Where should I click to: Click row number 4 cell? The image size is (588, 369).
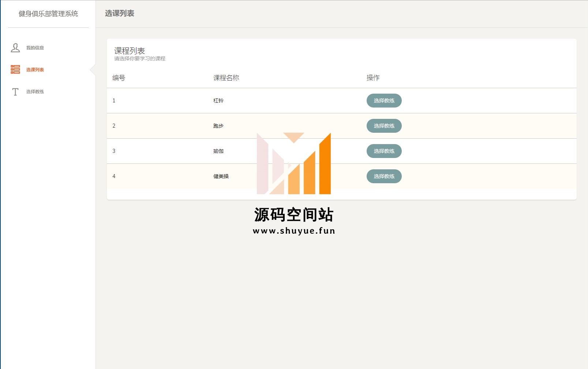coord(114,176)
